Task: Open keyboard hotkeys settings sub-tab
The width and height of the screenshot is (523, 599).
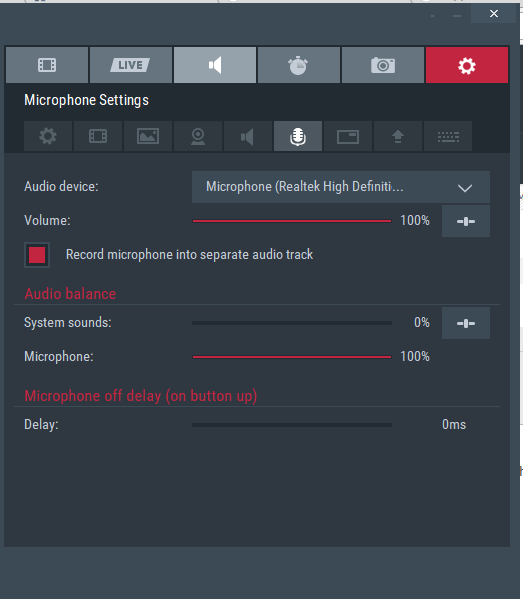Action: tap(448, 136)
